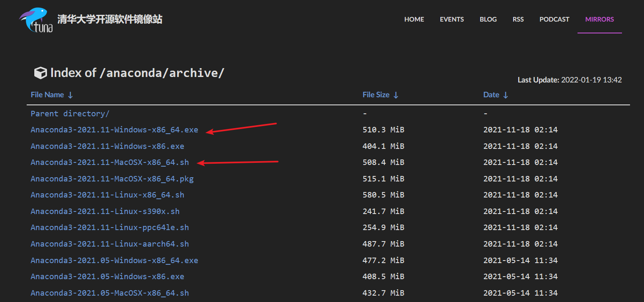Sort by File Size column
Image resolution: width=644 pixels, height=302 pixels.
[x=380, y=95]
